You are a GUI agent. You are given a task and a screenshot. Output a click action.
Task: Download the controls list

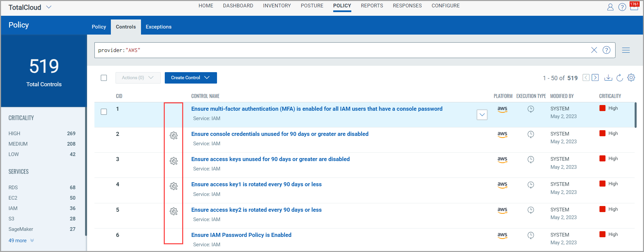[x=608, y=78]
